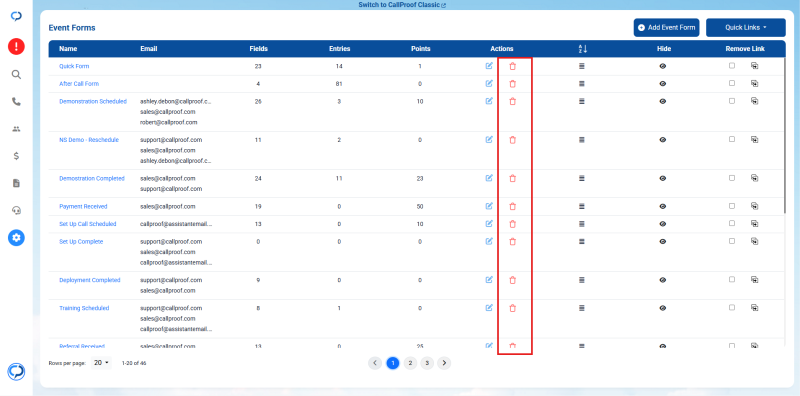Edit the Demonstration Scheduled form
The image size is (800, 396).
489,101
